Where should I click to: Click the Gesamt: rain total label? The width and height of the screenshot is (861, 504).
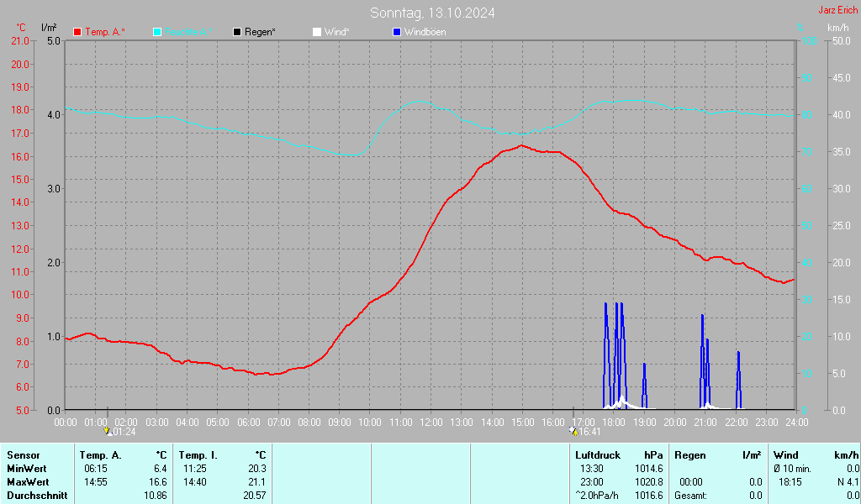691,496
